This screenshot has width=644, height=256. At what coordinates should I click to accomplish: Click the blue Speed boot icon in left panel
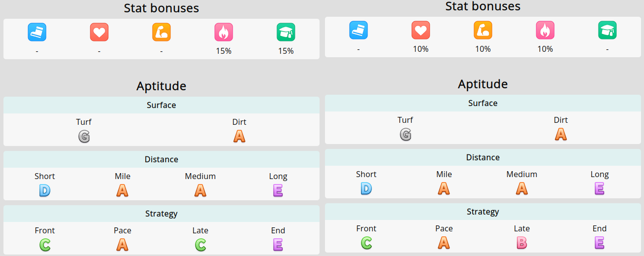(37, 32)
